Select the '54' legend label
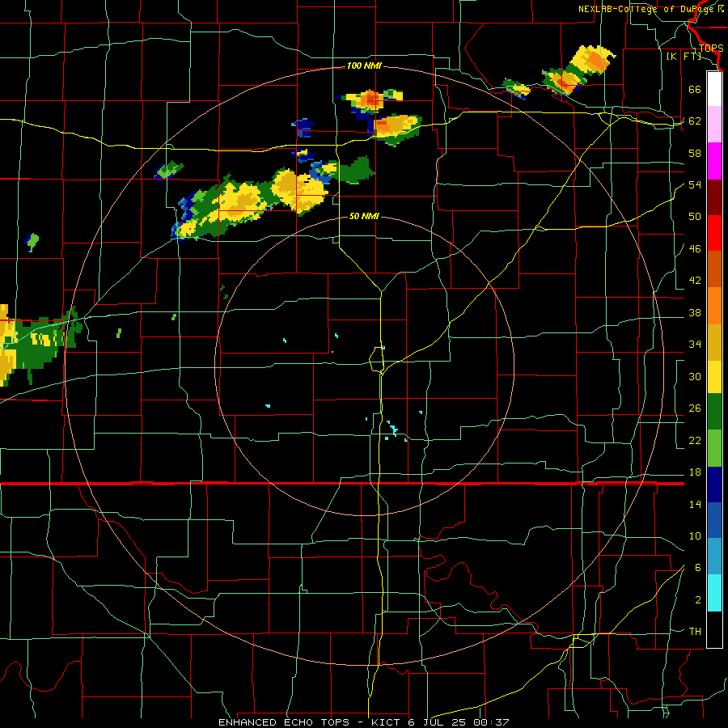This screenshot has width=728, height=728. (x=695, y=184)
